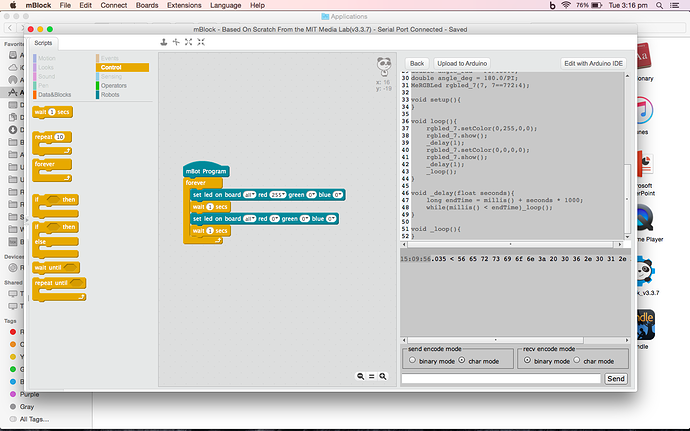Image resolution: width=690 pixels, height=431 pixels.
Task: Click the Back button
Action: click(417, 63)
